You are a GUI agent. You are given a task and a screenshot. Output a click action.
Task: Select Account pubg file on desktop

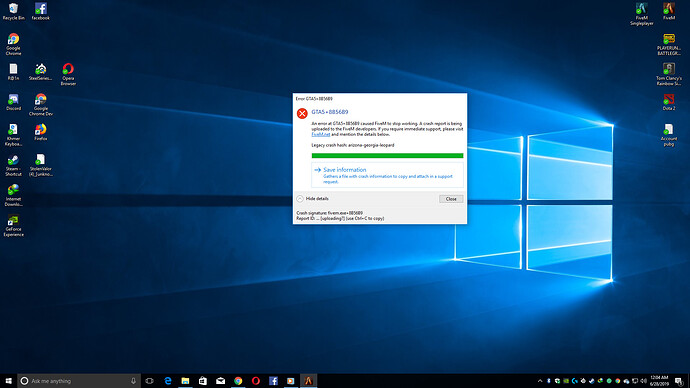pyautogui.click(x=669, y=135)
